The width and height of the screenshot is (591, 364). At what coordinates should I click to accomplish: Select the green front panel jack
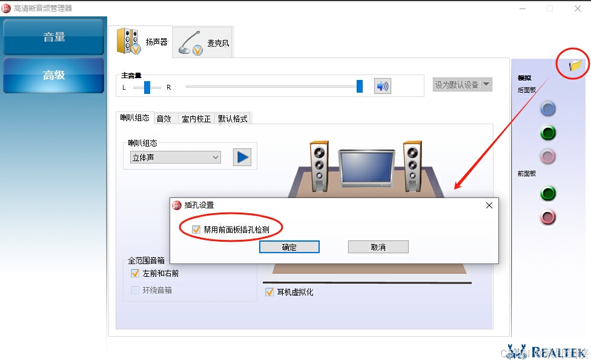[x=547, y=193]
